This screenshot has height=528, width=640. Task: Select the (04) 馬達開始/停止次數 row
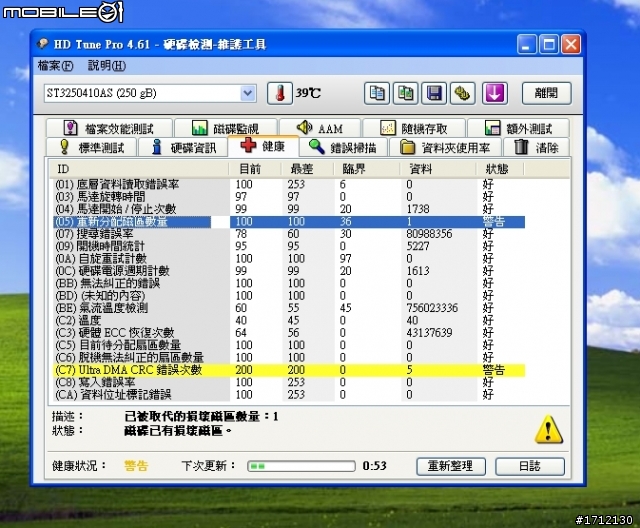[289, 209]
